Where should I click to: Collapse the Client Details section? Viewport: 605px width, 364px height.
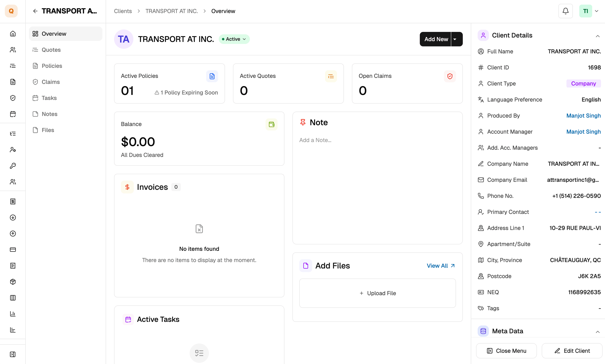click(597, 36)
